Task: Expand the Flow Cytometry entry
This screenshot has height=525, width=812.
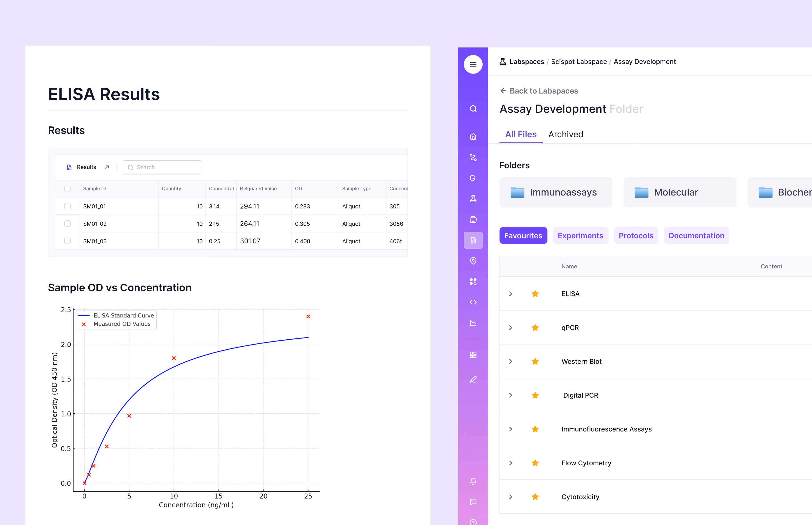Action: 511,463
